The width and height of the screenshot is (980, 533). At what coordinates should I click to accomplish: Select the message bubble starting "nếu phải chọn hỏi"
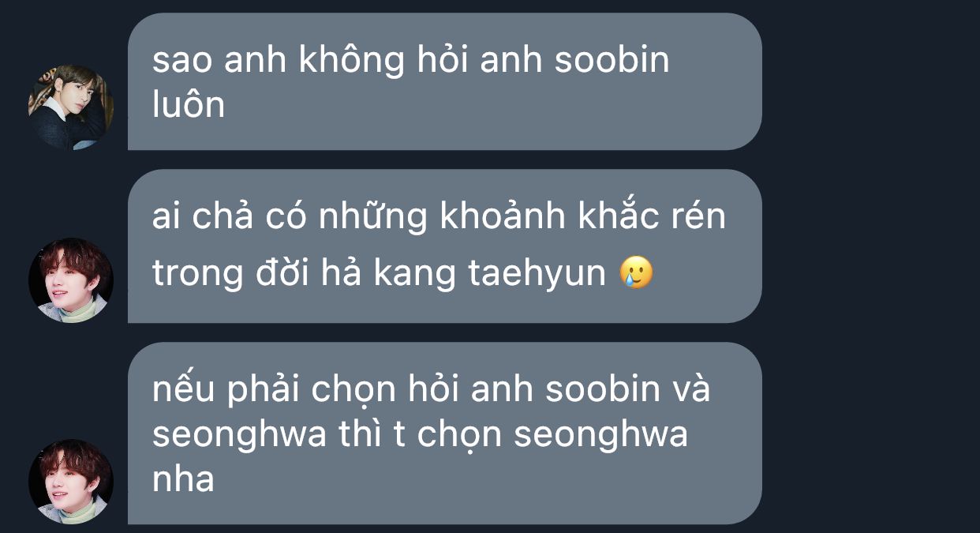pos(444,434)
